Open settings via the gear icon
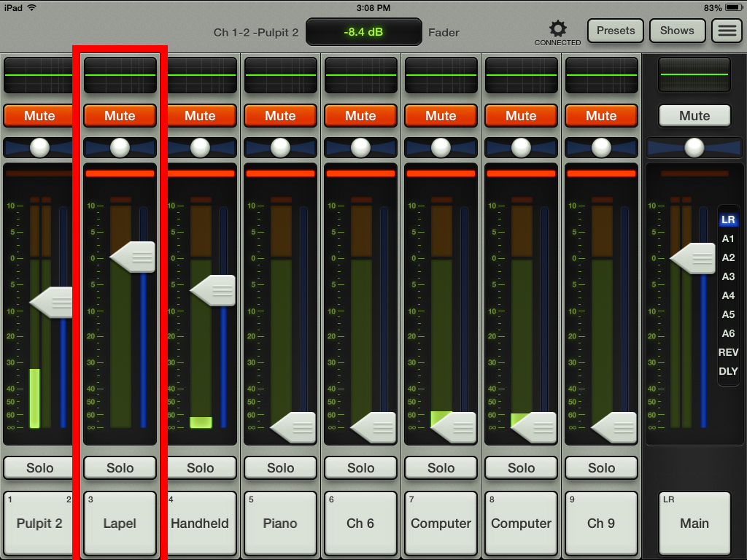 tap(557, 30)
